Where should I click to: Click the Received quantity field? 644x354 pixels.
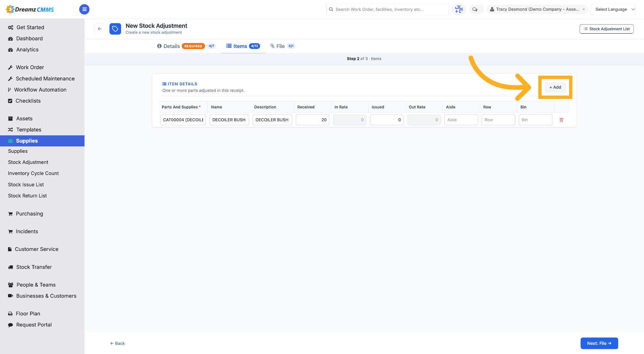(x=313, y=120)
